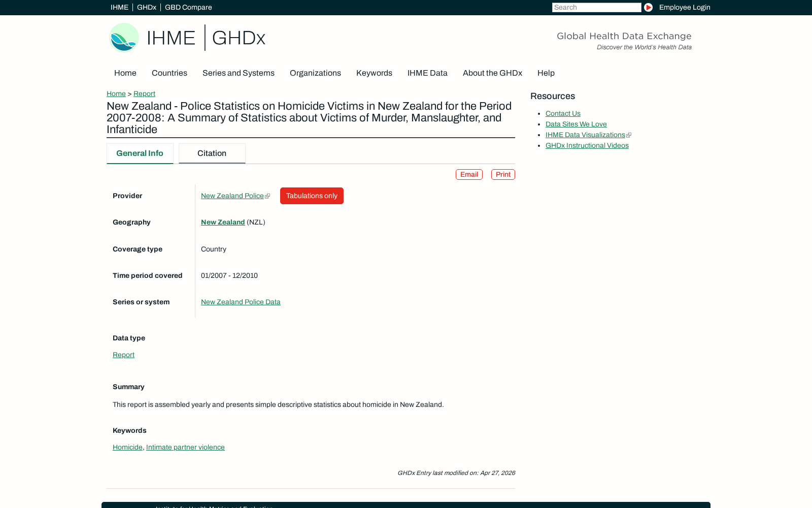Click the report title heading
Image resolution: width=812 pixels, height=508 pixels.
pos(310,118)
